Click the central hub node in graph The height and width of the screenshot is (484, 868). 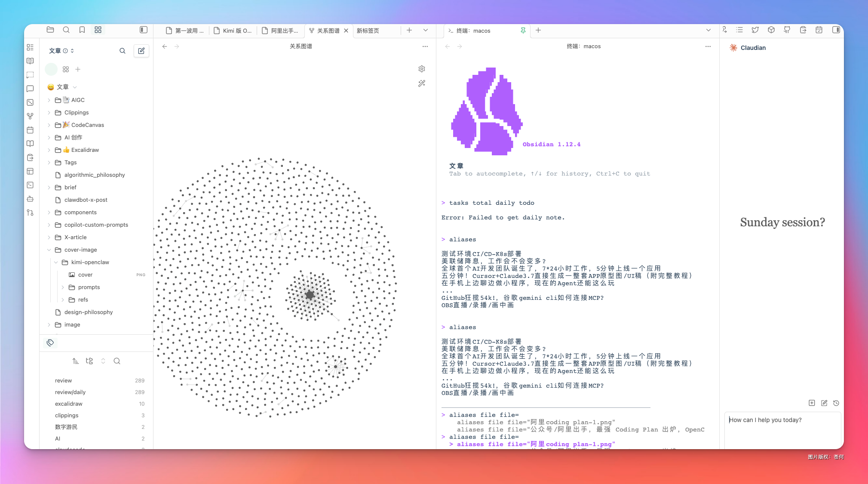point(310,295)
